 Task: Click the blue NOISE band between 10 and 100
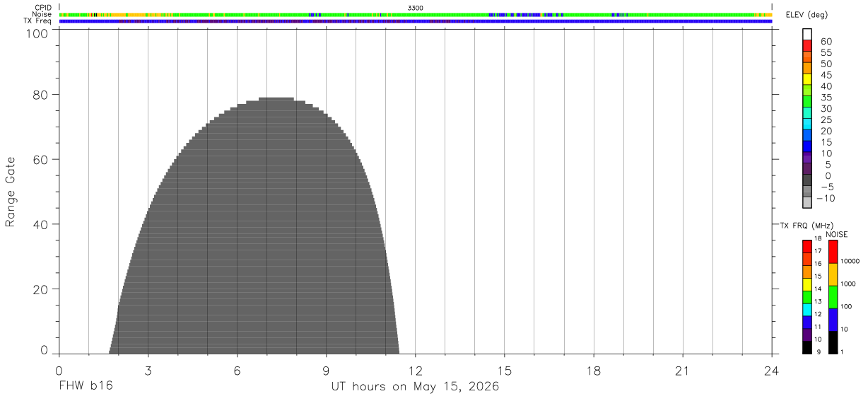833,320
